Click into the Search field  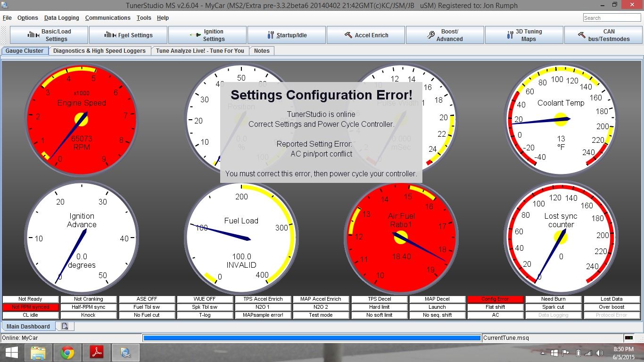pos(612,18)
